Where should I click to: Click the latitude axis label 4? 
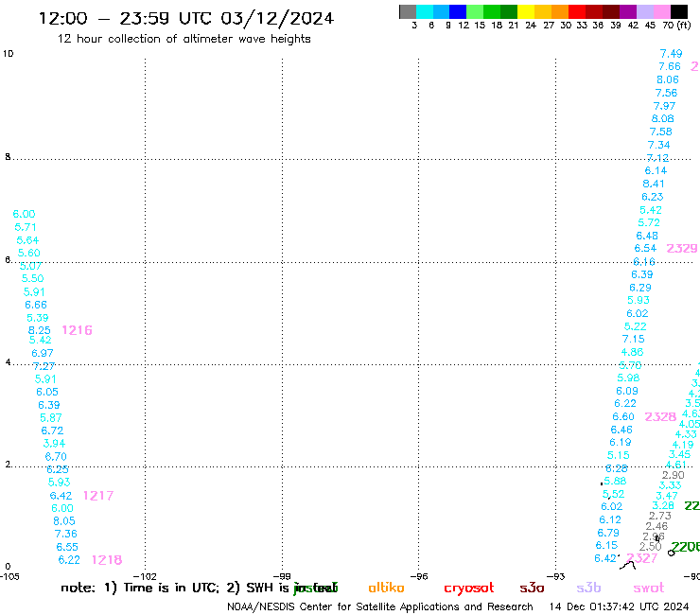(8, 362)
